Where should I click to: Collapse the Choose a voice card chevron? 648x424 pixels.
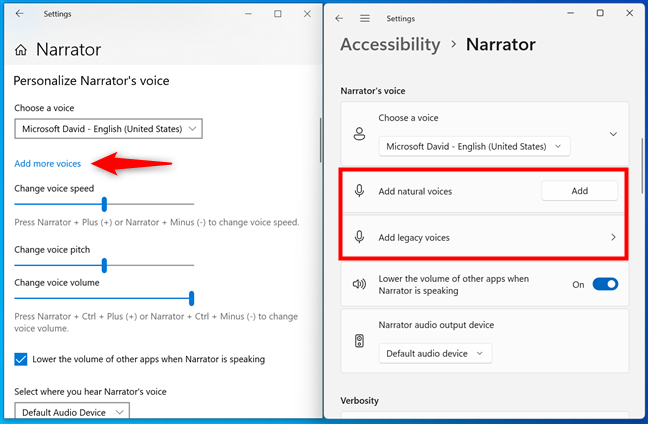tap(613, 134)
